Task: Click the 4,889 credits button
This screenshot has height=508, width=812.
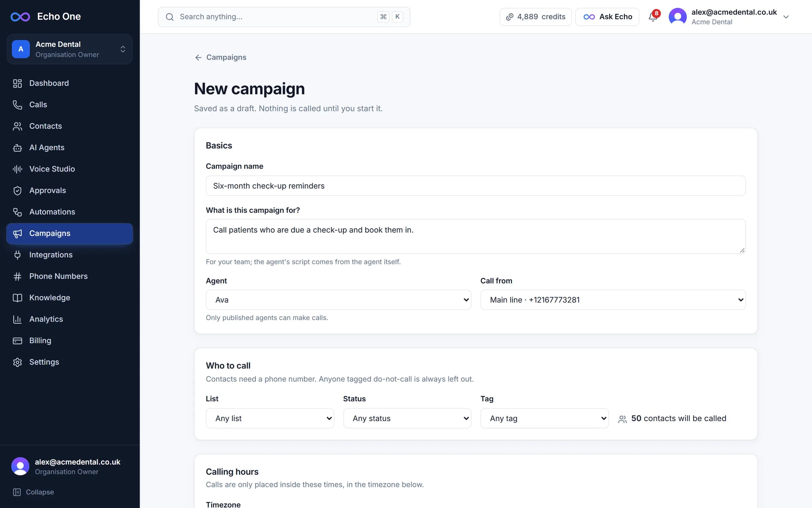Action: (535, 17)
